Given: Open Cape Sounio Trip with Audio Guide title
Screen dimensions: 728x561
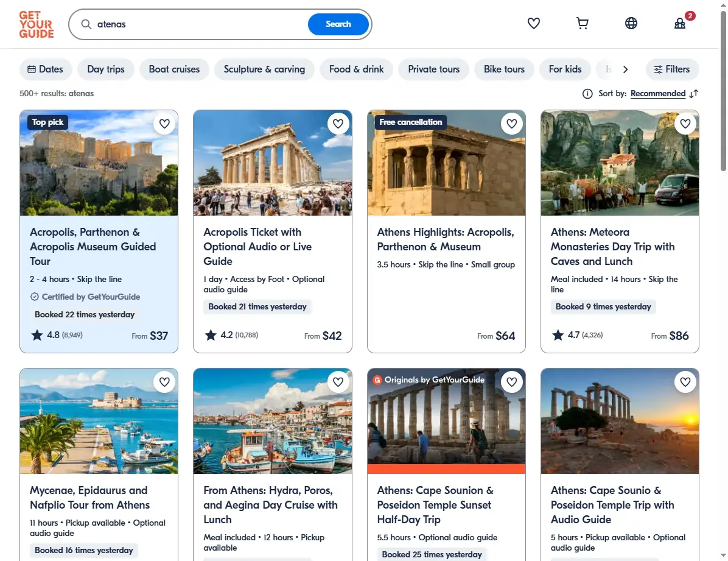Looking at the screenshot, I should 612,505.
